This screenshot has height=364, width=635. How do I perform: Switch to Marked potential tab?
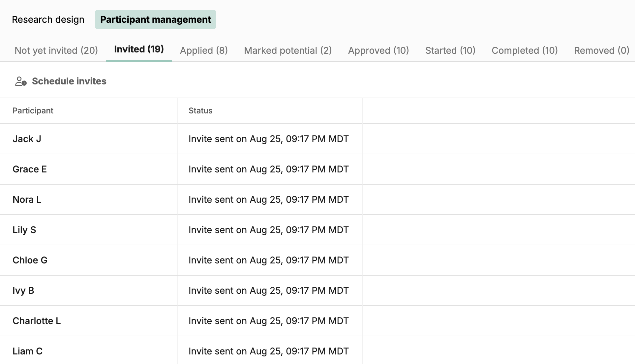pos(287,50)
